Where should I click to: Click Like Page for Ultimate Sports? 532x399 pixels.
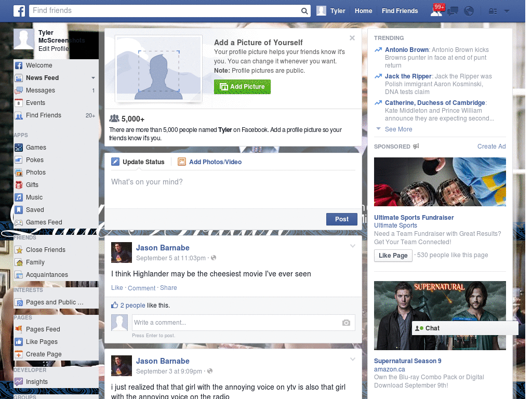pos(393,256)
